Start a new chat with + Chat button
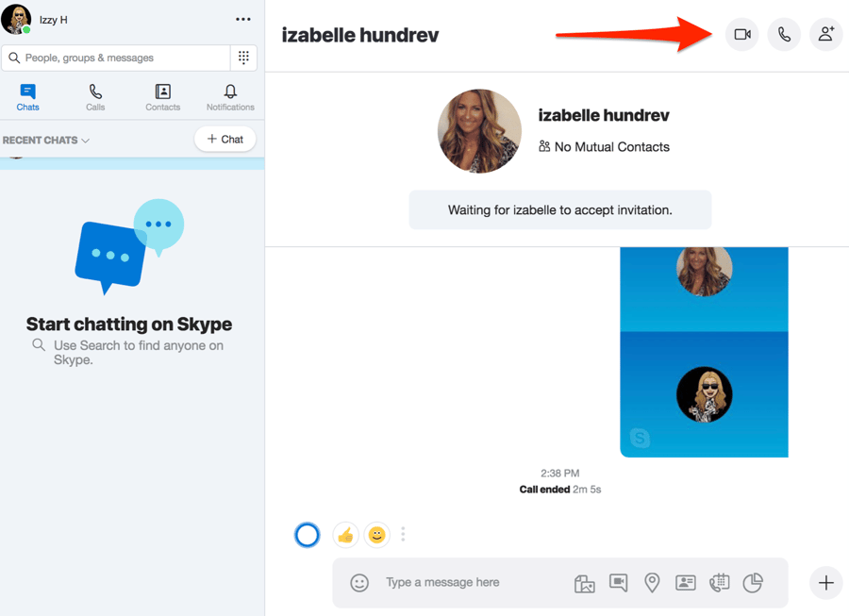The image size is (849, 616). click(225, 139)
